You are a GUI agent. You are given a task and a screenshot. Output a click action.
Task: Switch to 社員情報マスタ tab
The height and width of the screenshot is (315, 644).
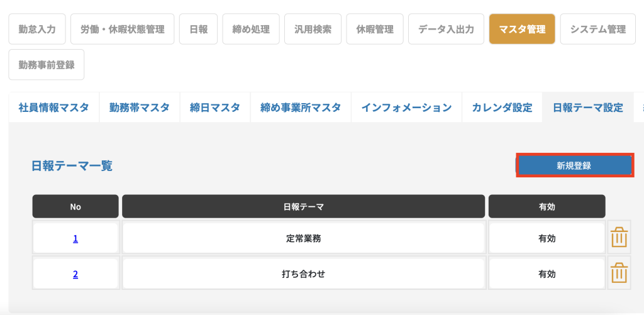tap(53, 108)
